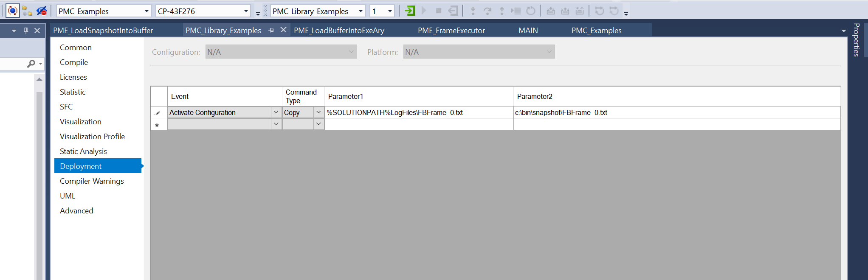Click the blue icon with red stop badge

point(42,11)
